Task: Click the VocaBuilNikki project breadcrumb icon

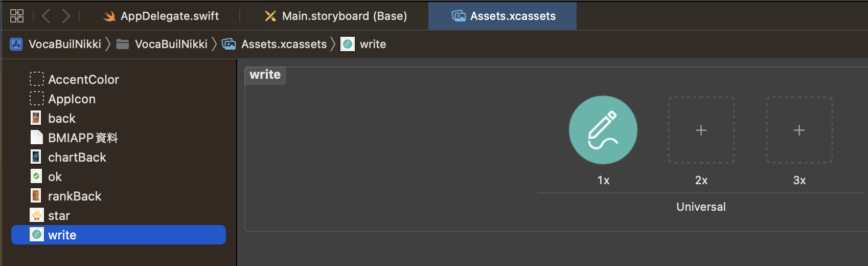Action: (x=16, y=44)
